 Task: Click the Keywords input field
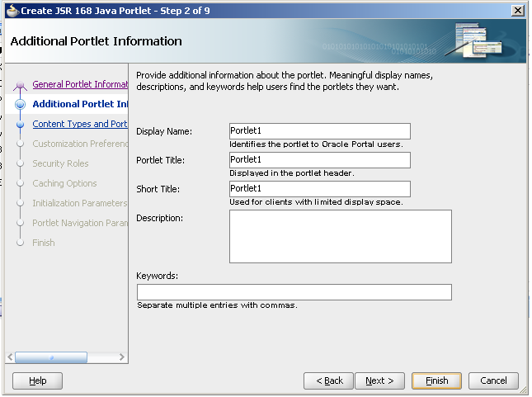click(294, 292)
